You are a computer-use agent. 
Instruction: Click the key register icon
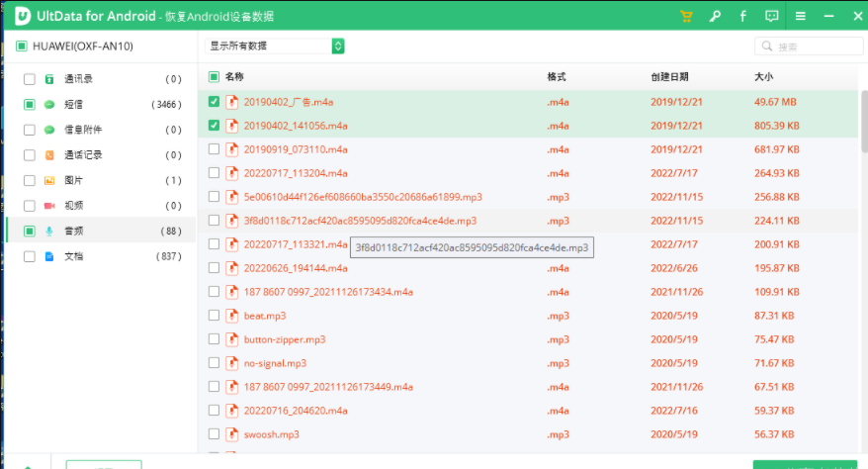[715, 16]
